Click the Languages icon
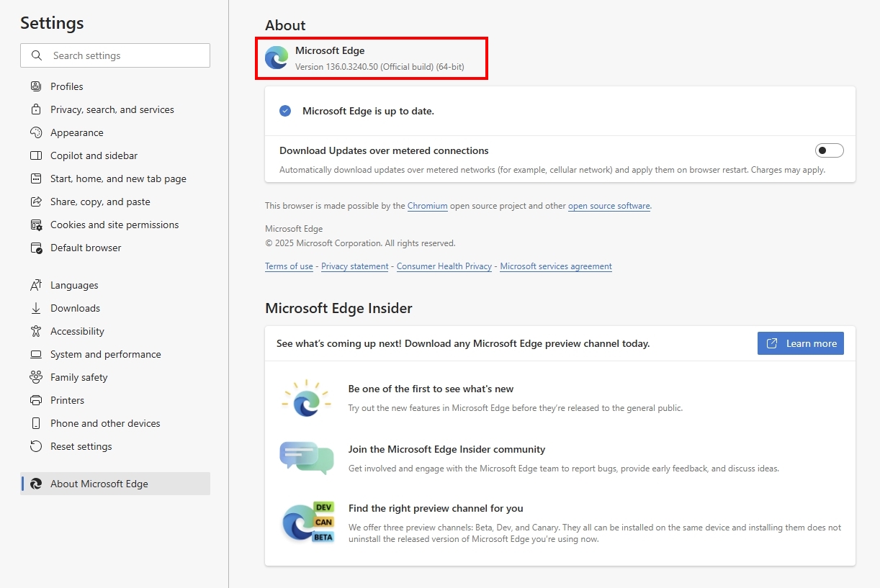This screenshot has width=880, height=588. coord(36,285)
